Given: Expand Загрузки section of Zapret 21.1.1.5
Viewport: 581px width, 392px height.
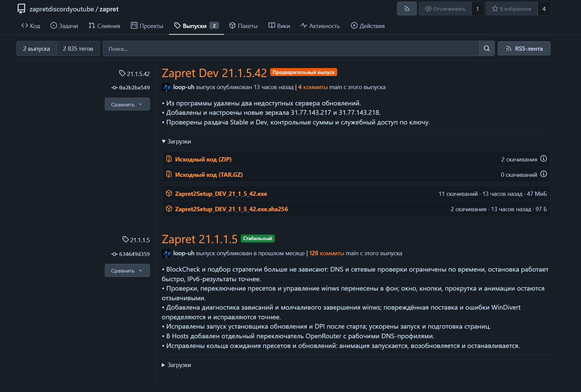Looking at the screenshot, I should pyautogui.click(x=176, y=365).
